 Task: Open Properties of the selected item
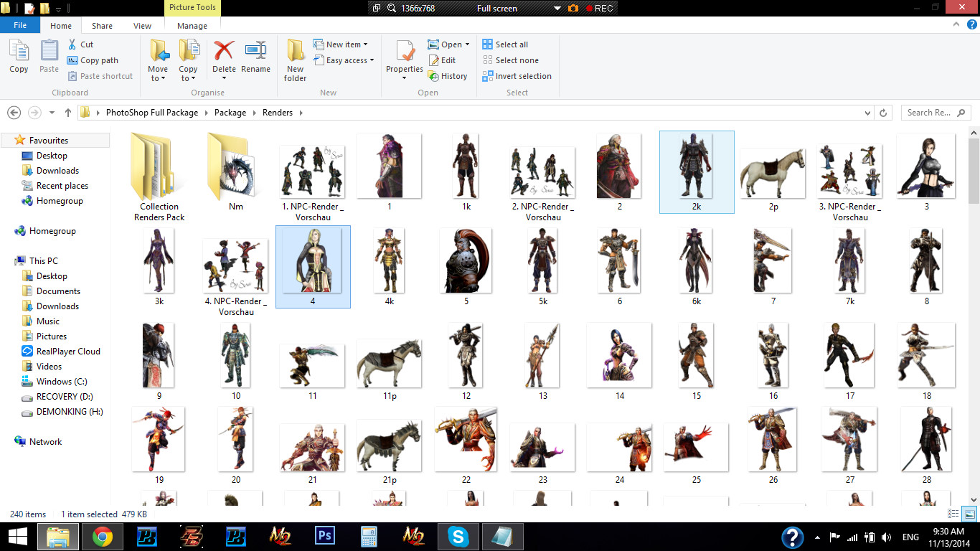(x=405, y=60)
